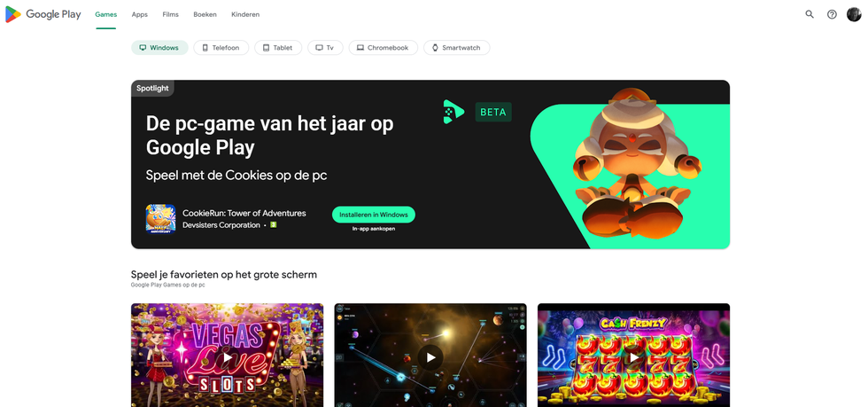The width and height of the screenshot is (868, 407).
Task: Select the Telefoon device filter chip
Action: (221, 48)
